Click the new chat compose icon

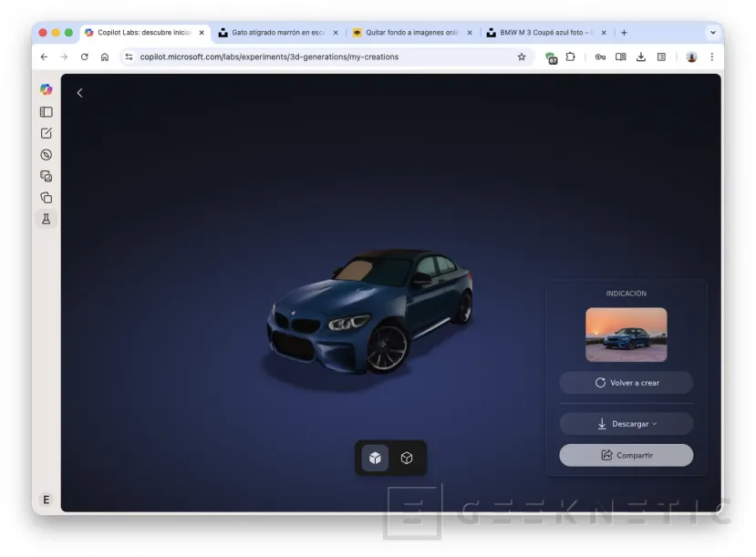47,133
